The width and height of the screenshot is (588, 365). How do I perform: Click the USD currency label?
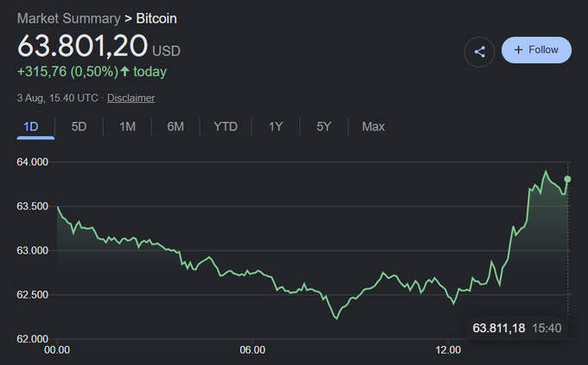[x=166, y=51]
